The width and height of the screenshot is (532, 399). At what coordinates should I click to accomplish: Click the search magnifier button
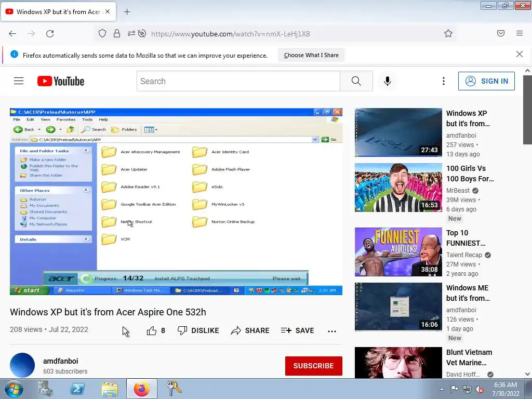(356, 81)
